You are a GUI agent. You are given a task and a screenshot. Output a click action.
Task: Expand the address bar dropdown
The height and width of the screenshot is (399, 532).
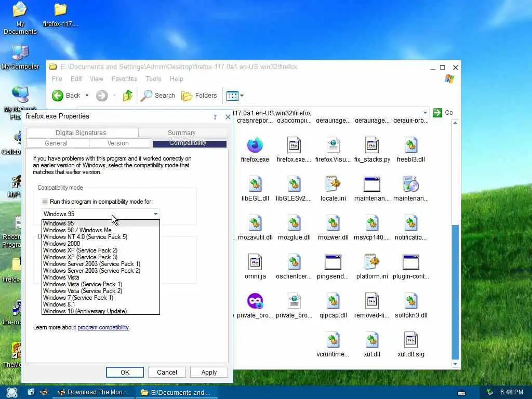[425, 113]
